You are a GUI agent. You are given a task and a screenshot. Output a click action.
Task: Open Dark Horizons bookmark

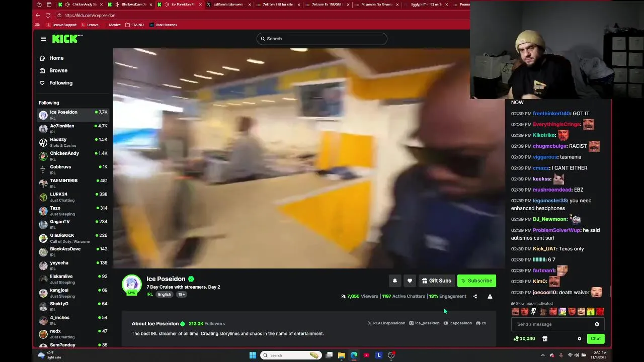pyautogui.click(x=163, y=25)
